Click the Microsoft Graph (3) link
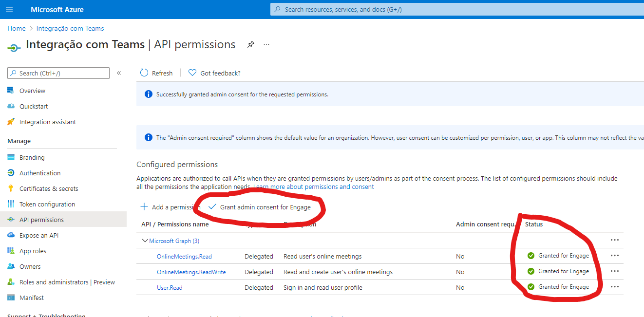The width and height of the screenshot is (644, 317). click(174, 241)
